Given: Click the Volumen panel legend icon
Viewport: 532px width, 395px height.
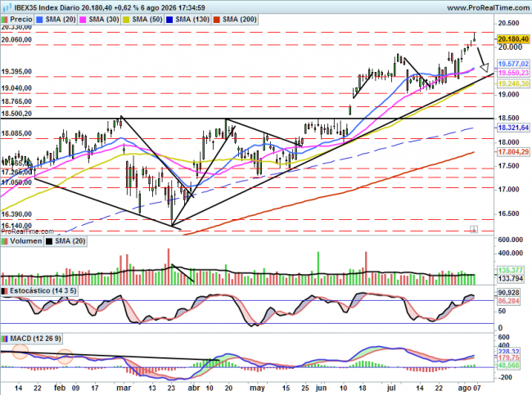Looking at the screenshot, I should click(x=4, y=241).
